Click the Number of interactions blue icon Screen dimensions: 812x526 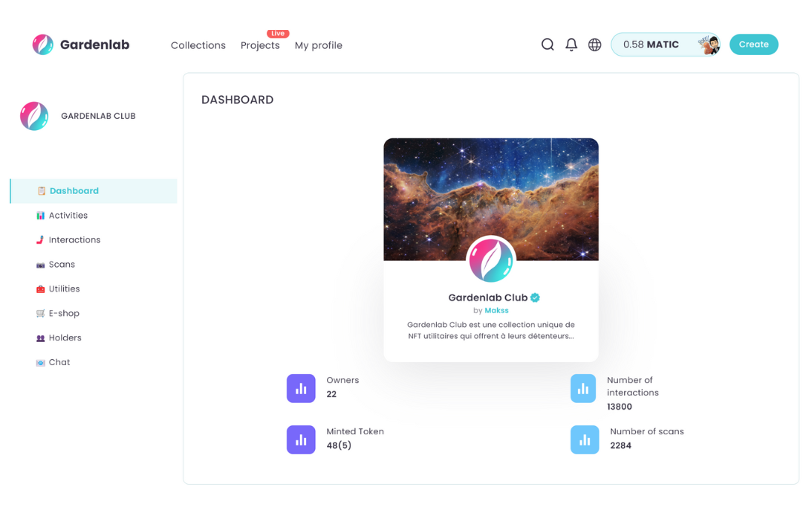pos(583,388)
